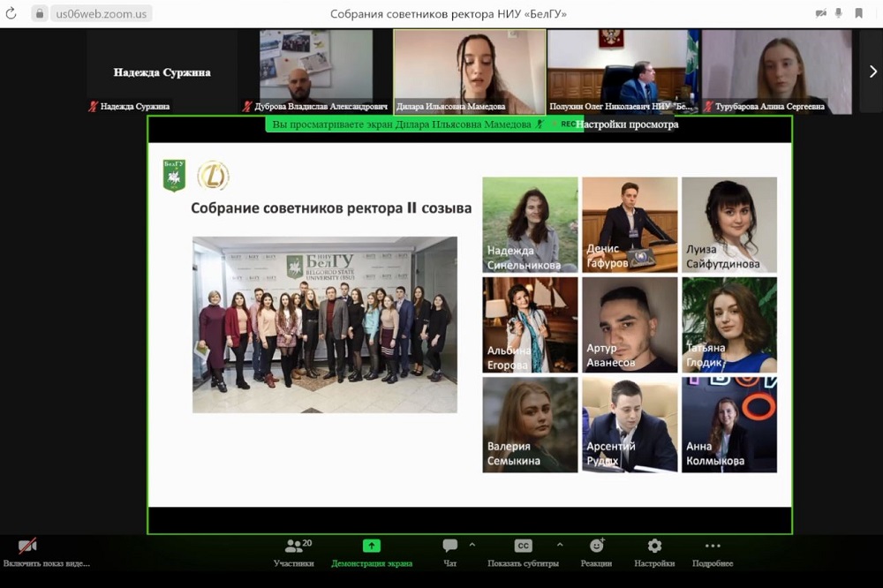Image resolution: width=883 pixels, height=588 pixels.
Task: Open Настройки просмотра view options
Action: [627, 124]
